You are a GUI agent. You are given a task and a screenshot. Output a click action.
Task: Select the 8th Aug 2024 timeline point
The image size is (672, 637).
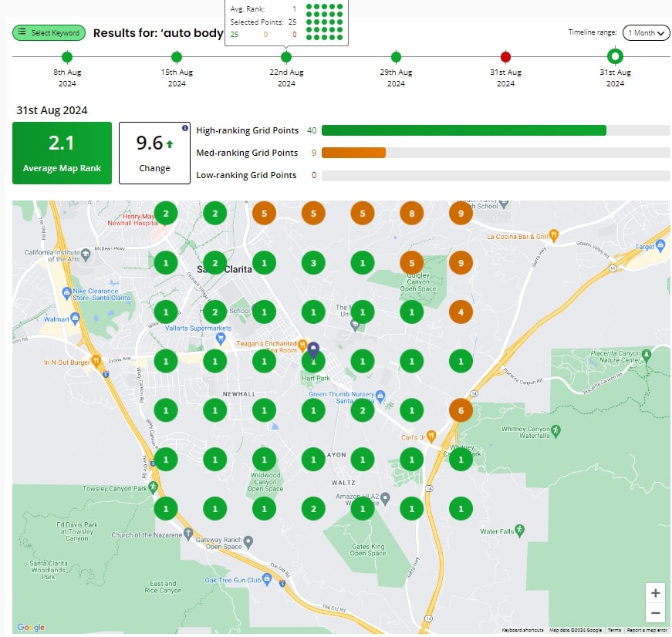pyautogui.click(x=67, y=56)
